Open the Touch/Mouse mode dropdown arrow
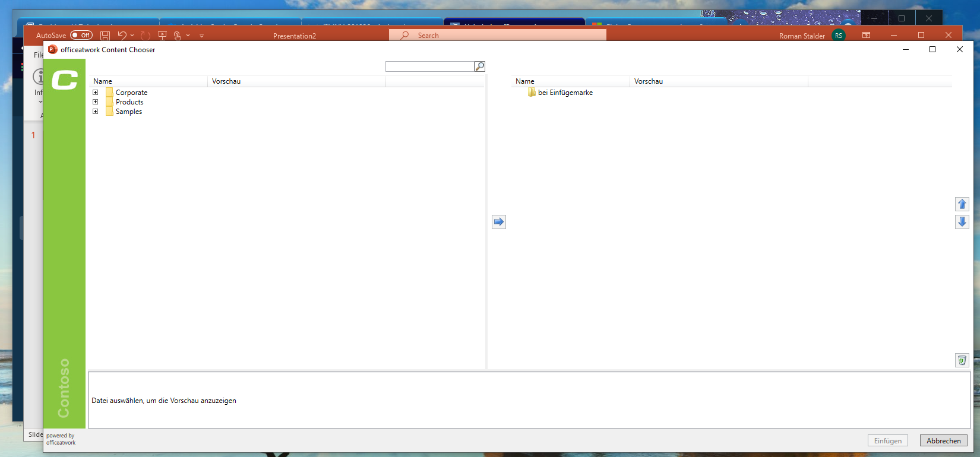This screenshot has width=980, height=457. coord(188,36)
